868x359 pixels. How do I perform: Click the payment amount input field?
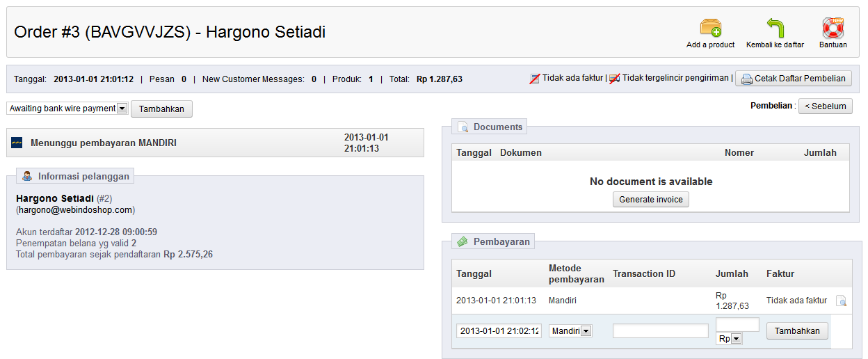click(737, 324)
